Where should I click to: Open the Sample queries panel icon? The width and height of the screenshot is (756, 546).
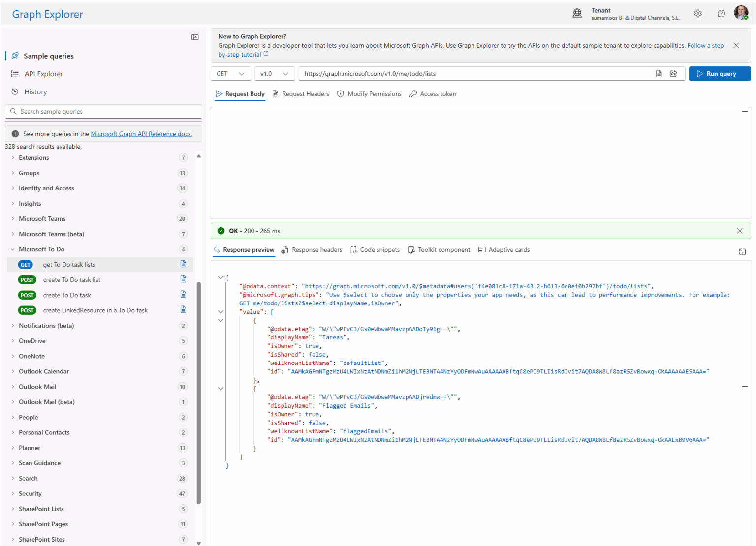coord(15,56)
